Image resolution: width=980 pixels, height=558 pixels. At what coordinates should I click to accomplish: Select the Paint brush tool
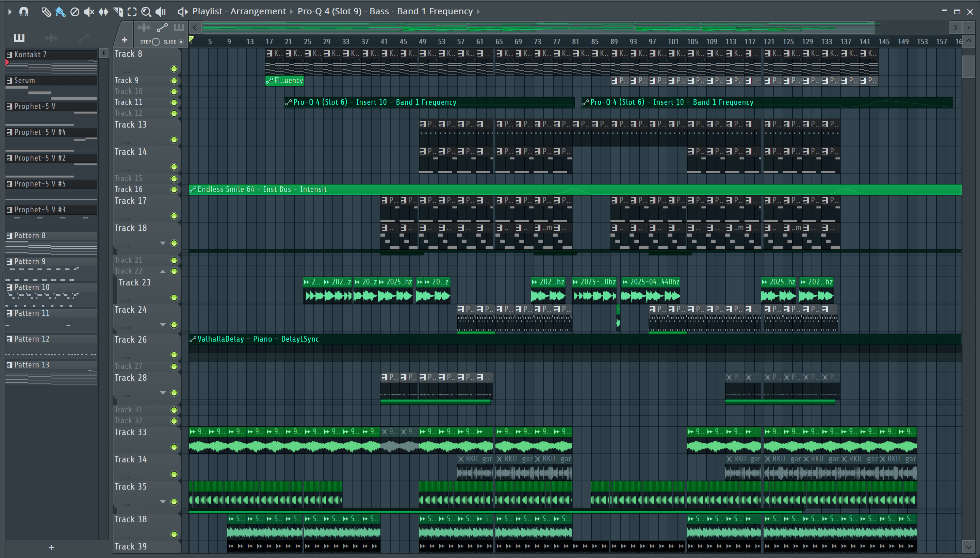pyautogui.click(x=60, y=12)
